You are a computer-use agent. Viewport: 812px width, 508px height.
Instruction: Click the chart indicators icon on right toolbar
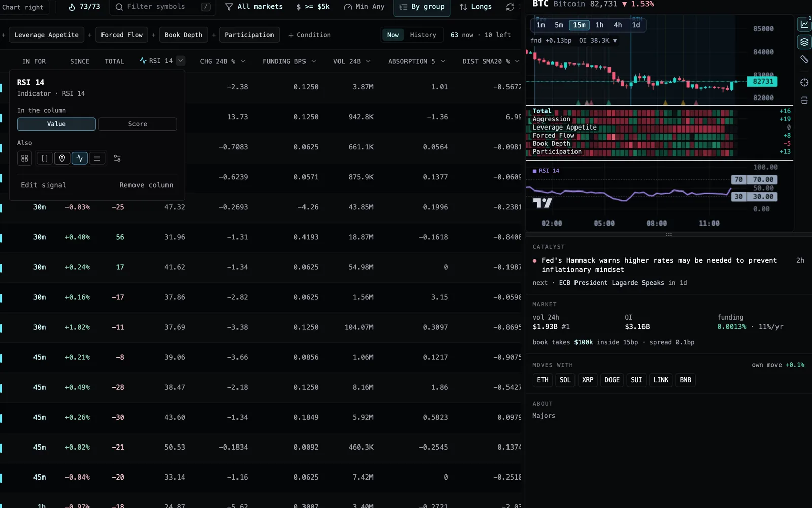[804, 24]
